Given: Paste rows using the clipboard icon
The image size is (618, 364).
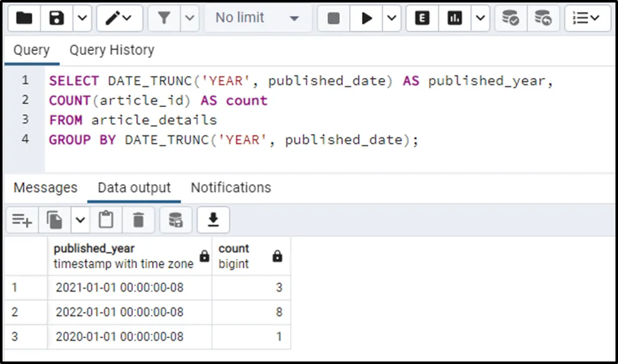Looking at the screenshot, I should tap(106, 220).
